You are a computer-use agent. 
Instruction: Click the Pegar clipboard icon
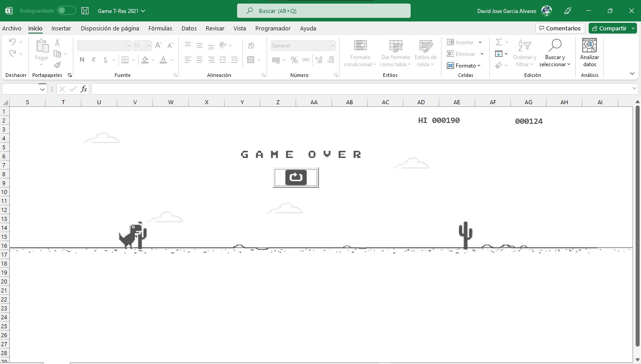pyautogui.click(x=42, y=46)
